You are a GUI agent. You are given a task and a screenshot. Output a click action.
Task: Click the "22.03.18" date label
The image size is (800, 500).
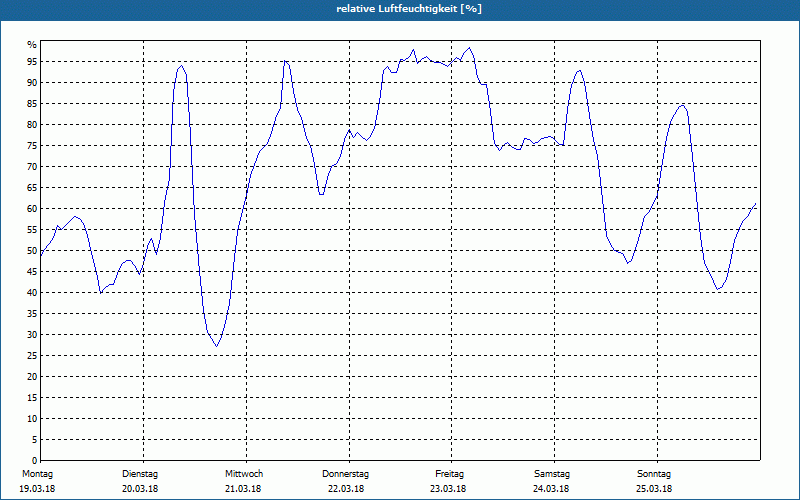346,489
